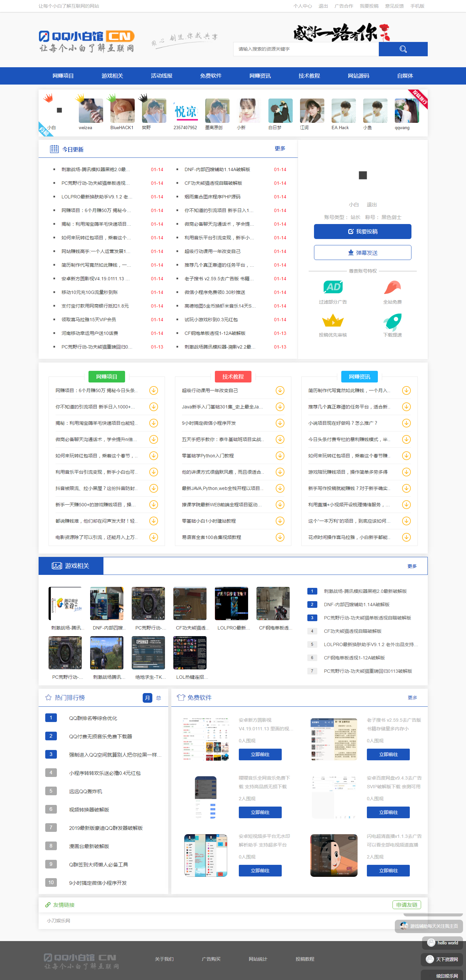Click download arrow beside 零基础小白1小时建站教程
Image resolution: width=466 pixels, height=980 pixels.
coord(280,521)
